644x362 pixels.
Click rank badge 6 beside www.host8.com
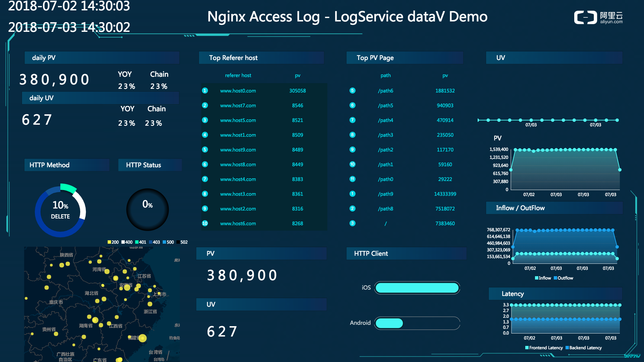coord(205,164)
